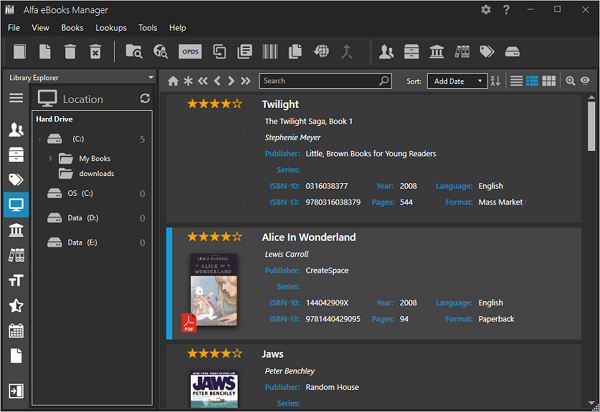Refresh the Location panel

click(x=145, y=98)
